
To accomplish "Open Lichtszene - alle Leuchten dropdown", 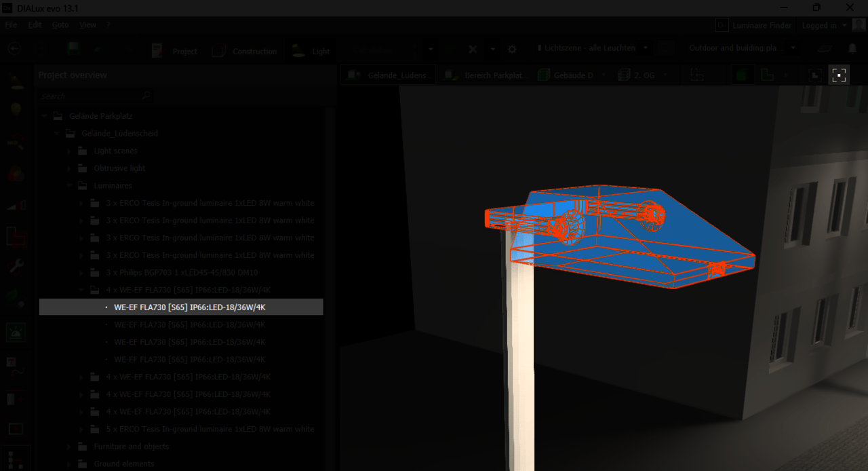I will [592, 48].
